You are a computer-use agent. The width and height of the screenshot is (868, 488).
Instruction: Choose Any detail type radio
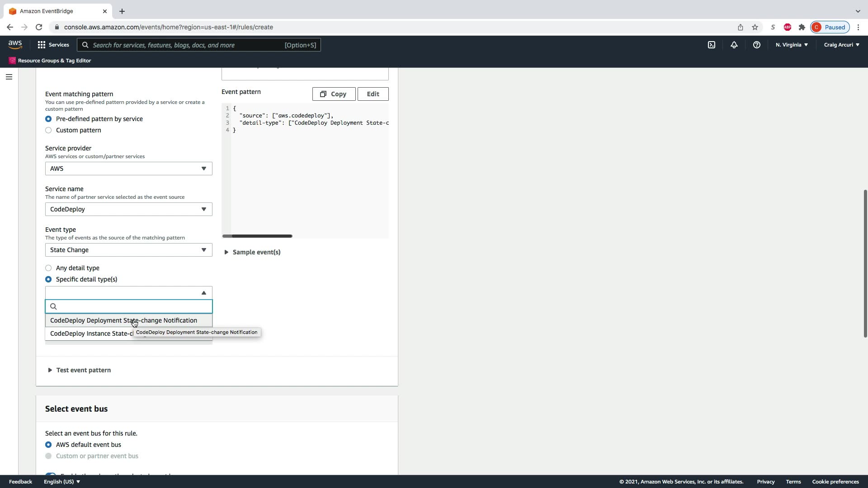pos(48,268)
